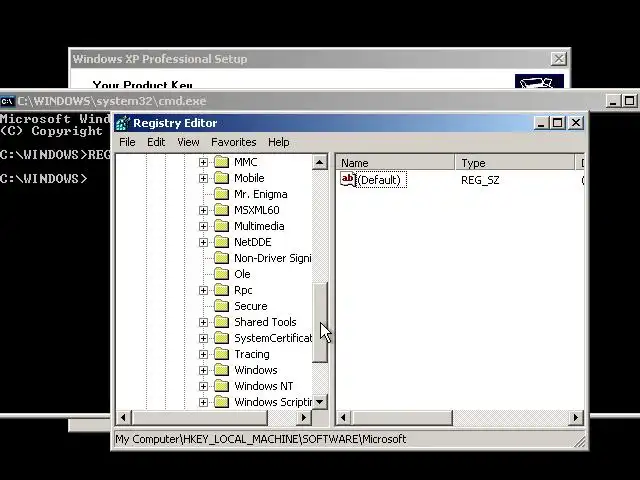The image size is (640, 480).
Task: Open the File menu in Registry Editor
Action: point(127,142)
